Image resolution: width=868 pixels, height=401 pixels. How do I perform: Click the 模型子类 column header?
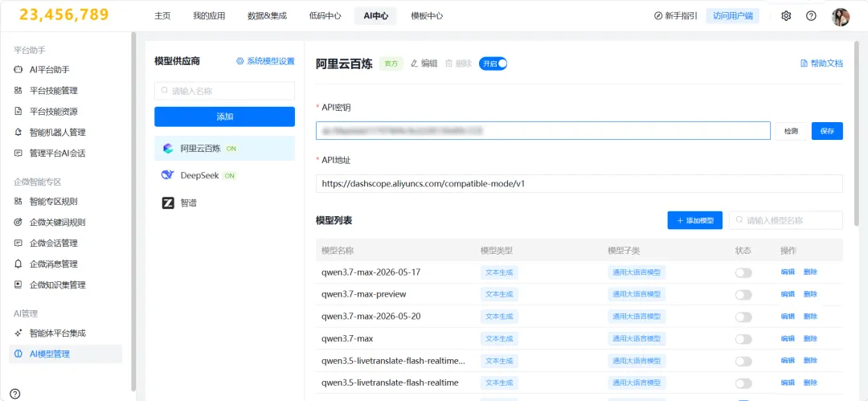click(624, 251)
